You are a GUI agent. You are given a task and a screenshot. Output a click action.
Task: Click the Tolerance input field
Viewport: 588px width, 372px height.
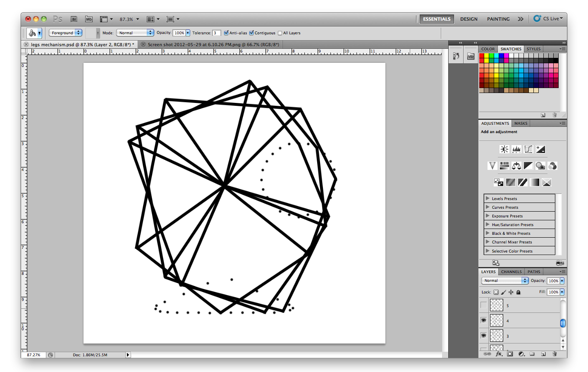coord(217,33)
